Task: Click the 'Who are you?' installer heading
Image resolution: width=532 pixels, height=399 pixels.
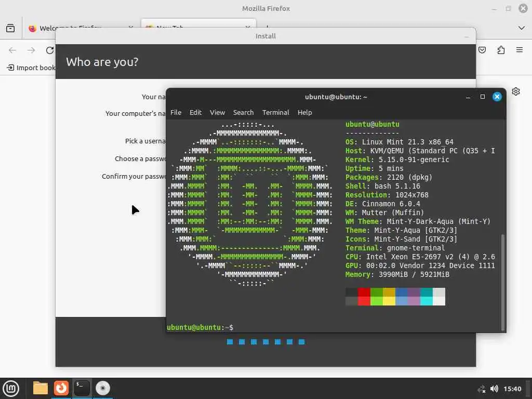Action: (102, 62)
